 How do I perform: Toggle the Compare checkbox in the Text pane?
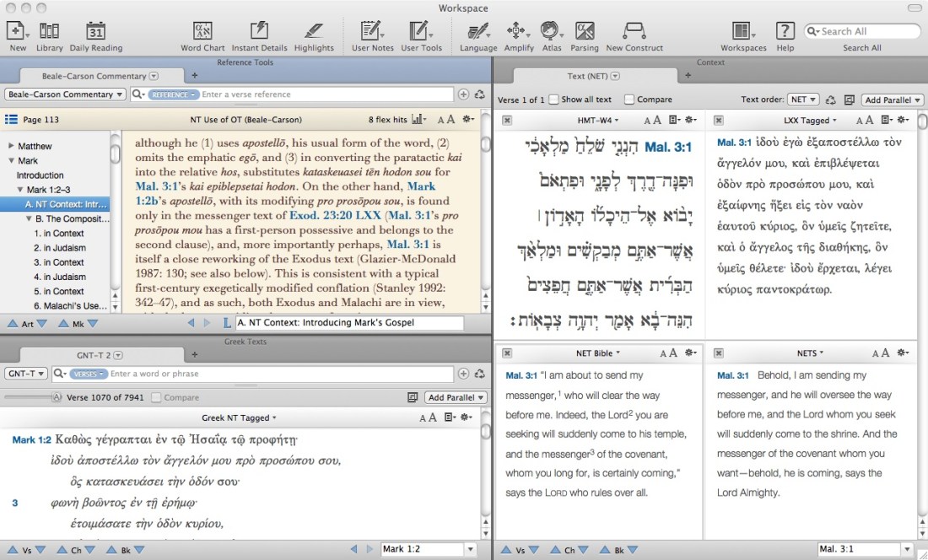click(x=630, y=100)
